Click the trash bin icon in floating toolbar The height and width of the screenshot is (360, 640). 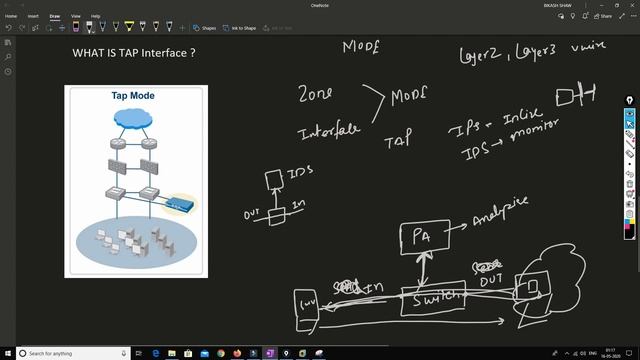(x=630, y=184)
